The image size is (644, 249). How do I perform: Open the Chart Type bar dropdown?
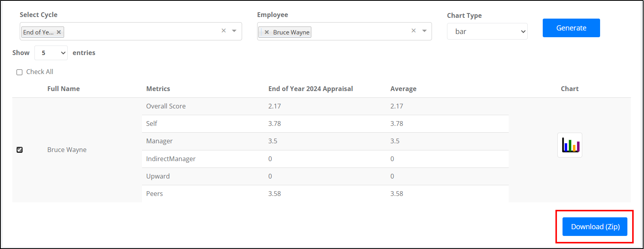(487, 31)
